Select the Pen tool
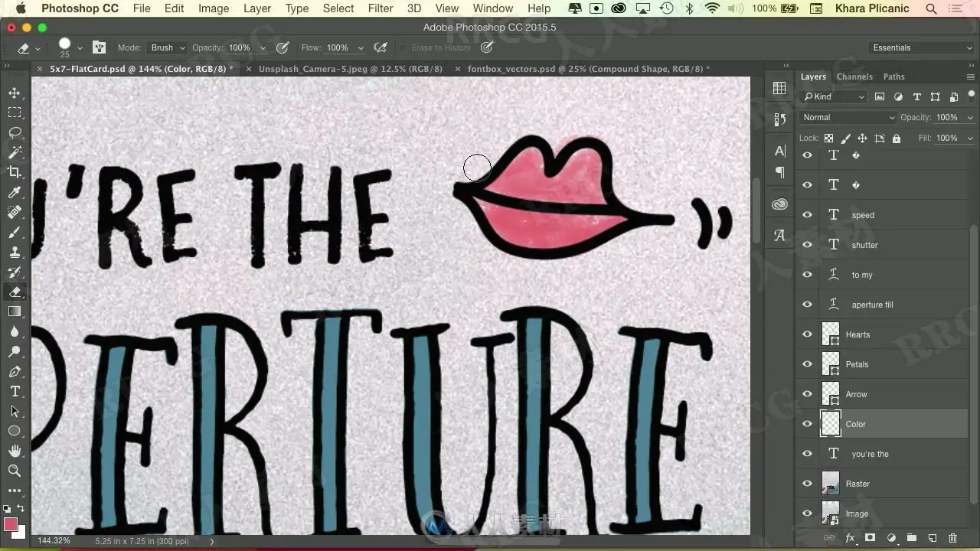 (15, 371)
